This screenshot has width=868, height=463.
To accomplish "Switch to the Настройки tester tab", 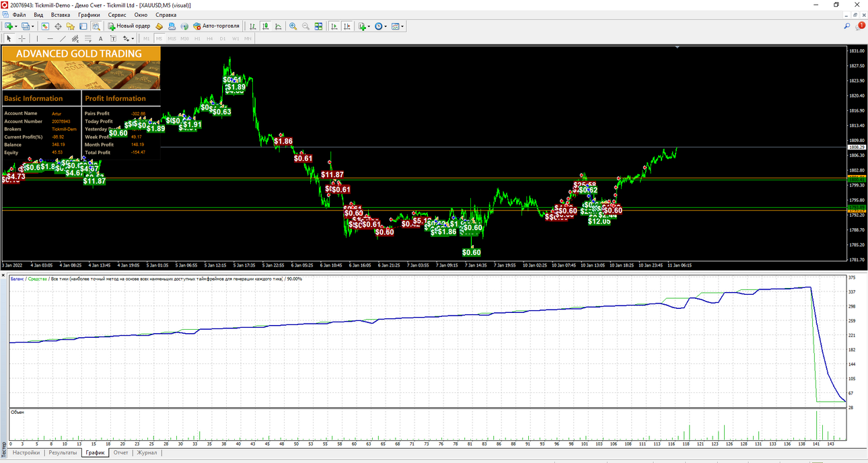I will tap(26, 453).
